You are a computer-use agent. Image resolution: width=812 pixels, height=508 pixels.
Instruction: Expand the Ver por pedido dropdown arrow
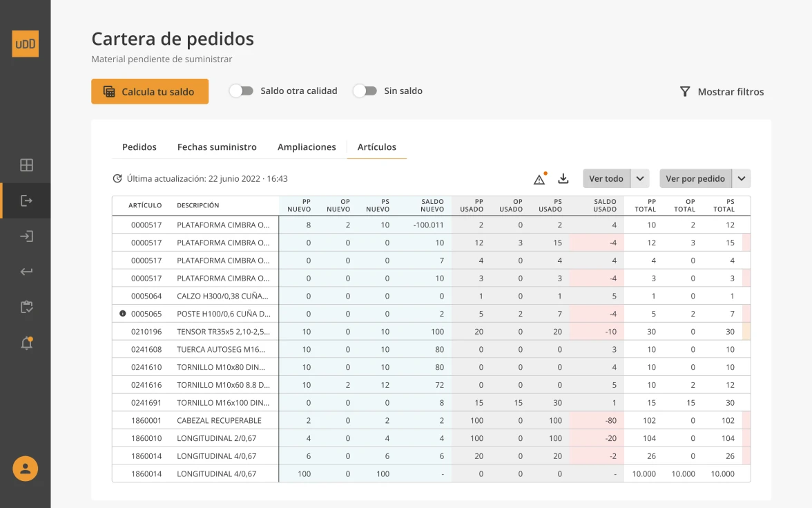point(742,178)
